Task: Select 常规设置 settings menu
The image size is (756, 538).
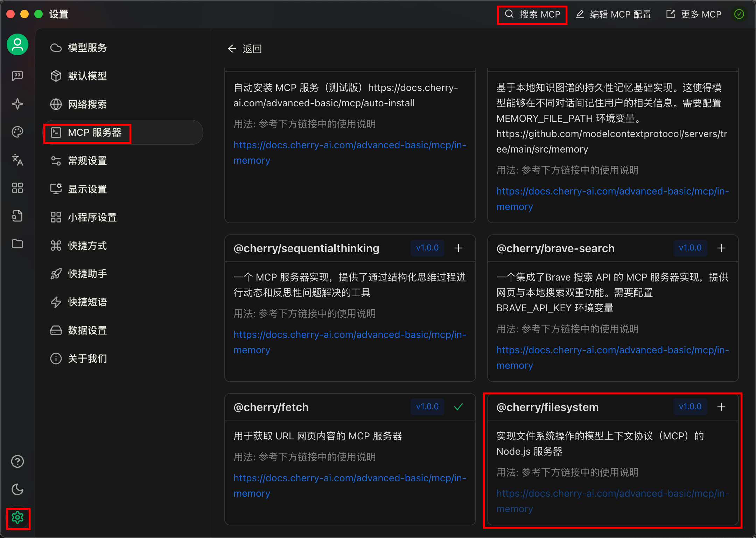Action: pyautogui.click(x=123, y=161)
